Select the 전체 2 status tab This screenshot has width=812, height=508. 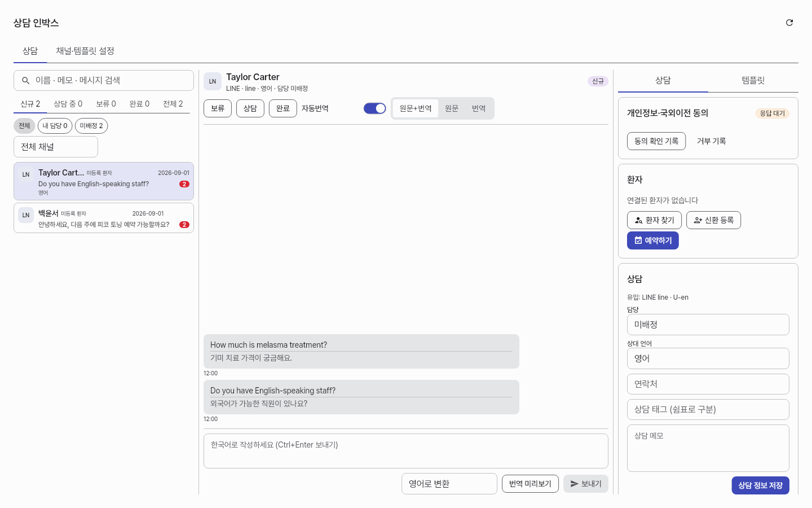coord(173,104)
